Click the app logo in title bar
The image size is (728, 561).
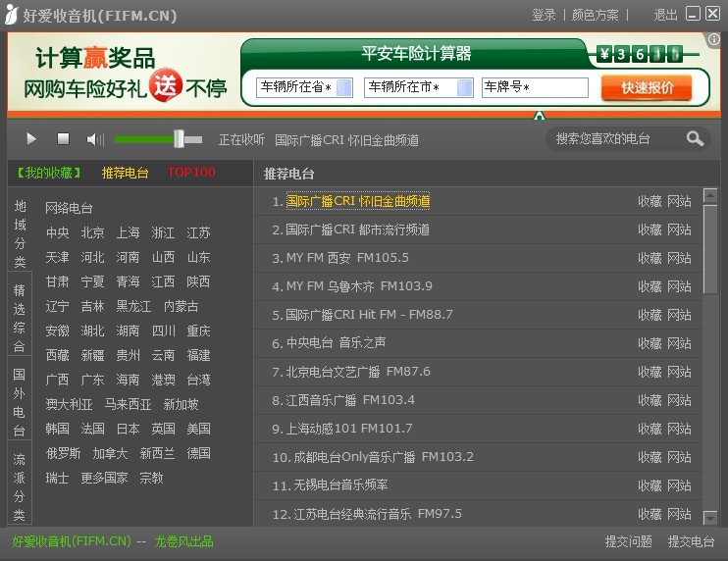[x=11, y=14]
